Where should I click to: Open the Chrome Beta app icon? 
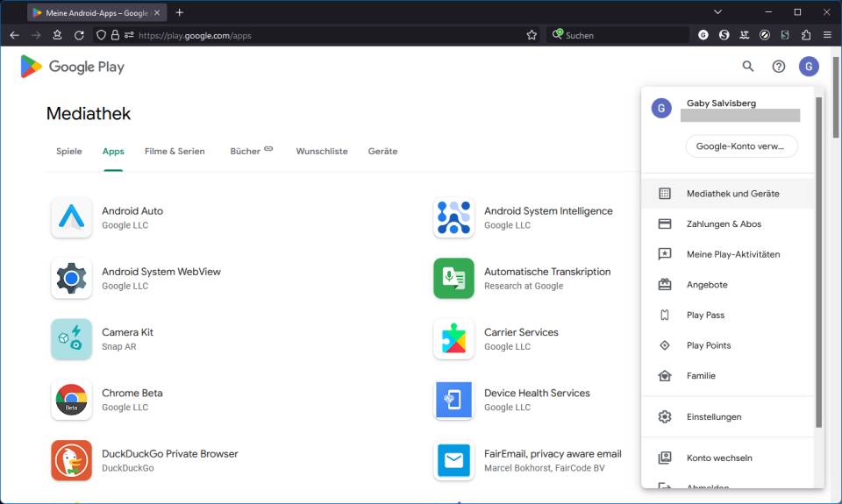[71, 400]
